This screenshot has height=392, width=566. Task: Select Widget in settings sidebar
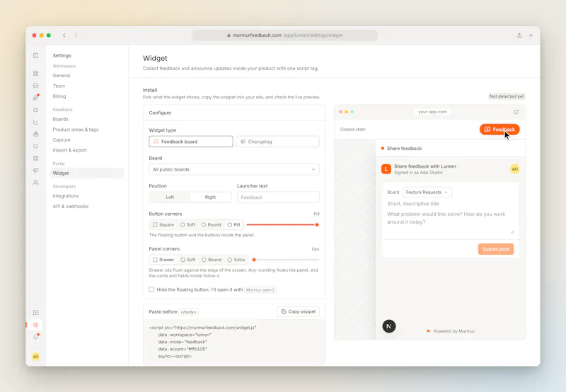click(86, 173)
